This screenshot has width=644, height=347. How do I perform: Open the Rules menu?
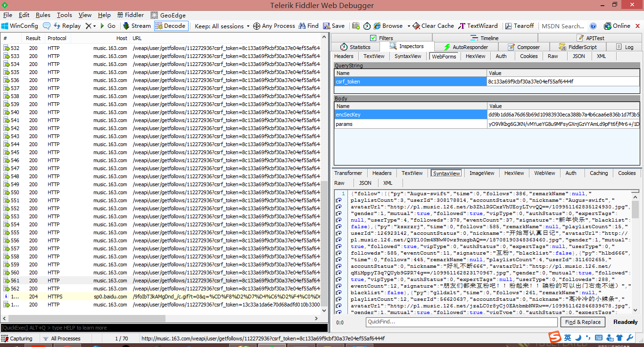(43, 15)
